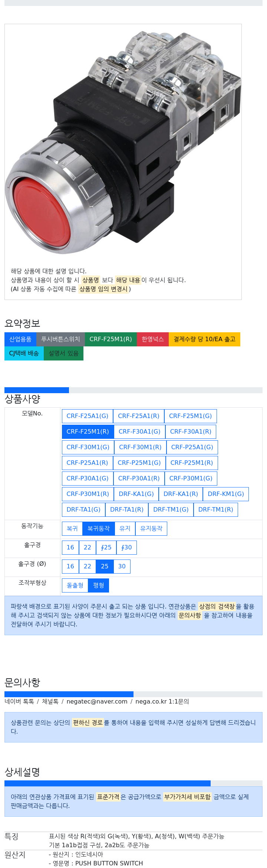Open the 설명서 있음 tag
Screen dimensions: 267x868
(64, 353)
